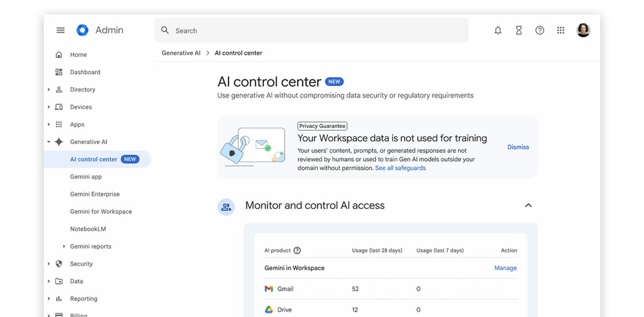Viewport: 644px width, 317px height.
Task: Click the Data folder icon
Action: [x=59, y=281]
